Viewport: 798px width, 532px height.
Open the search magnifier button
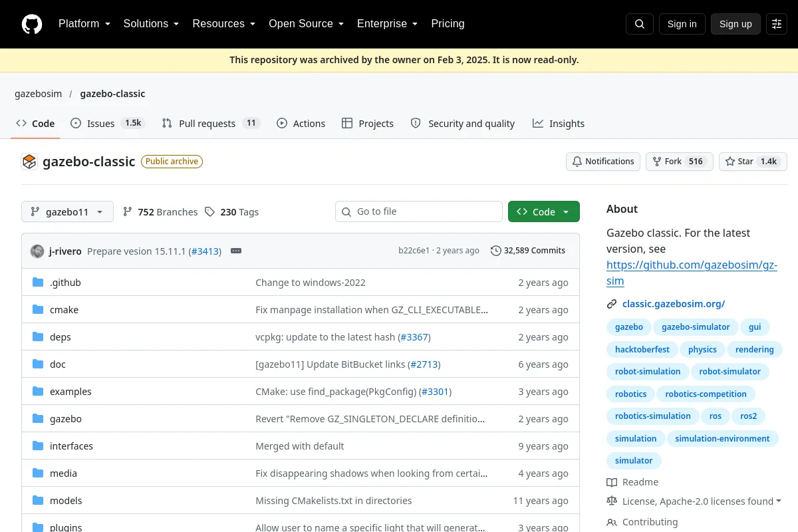pyautogui.click(x=640, y=24)
